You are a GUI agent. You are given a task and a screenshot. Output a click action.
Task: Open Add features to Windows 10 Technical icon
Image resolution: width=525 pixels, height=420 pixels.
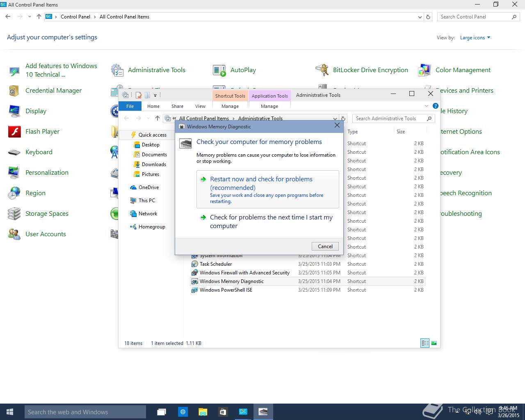tap(14, 71)
